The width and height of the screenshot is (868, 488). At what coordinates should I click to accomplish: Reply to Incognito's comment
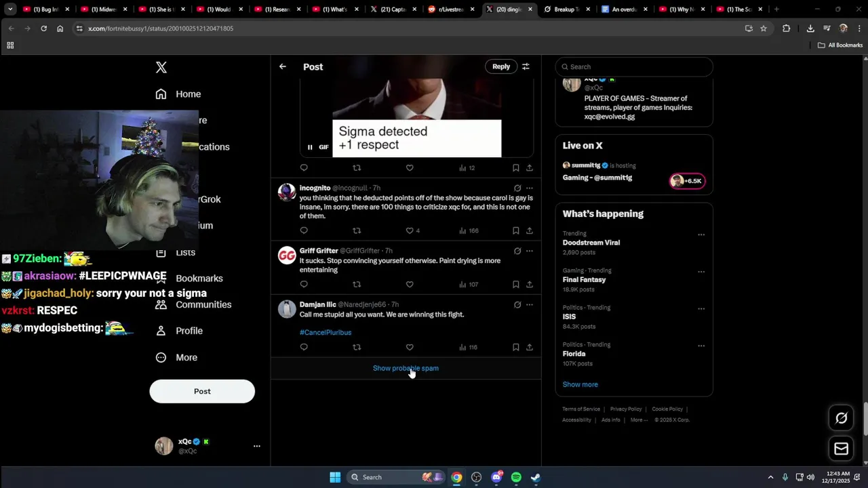tap(304, 230)
